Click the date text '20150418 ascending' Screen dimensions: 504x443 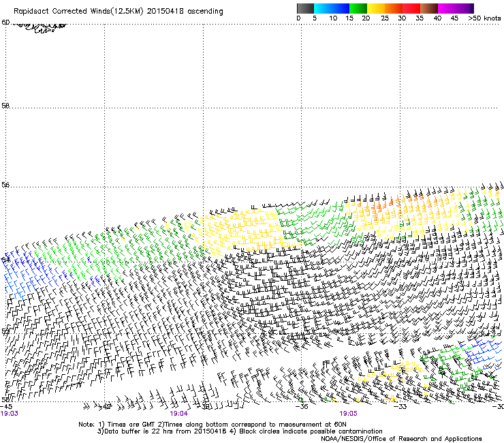(x=185, y=12)
